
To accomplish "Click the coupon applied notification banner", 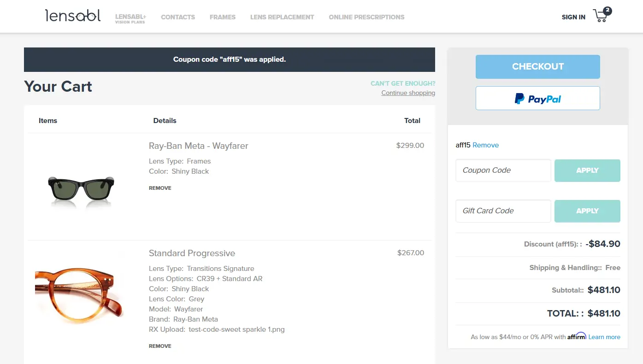I will coord(230,59).
